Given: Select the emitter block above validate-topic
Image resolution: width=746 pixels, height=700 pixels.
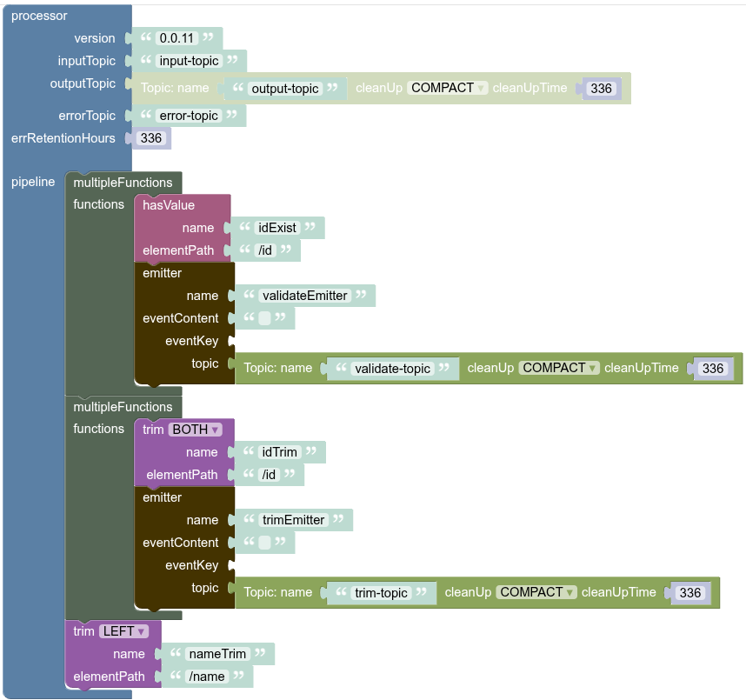Looking at the screenshot, I should coord(163,273).
